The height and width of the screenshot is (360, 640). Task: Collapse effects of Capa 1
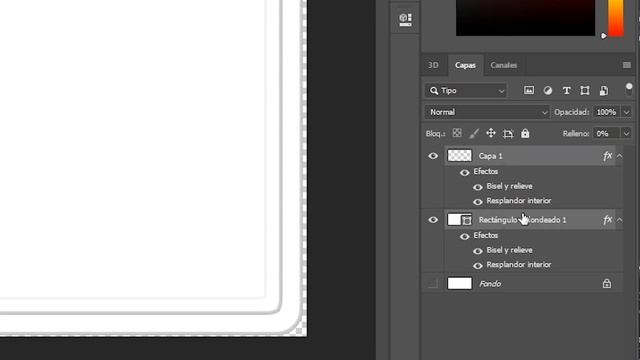(x=620, y=156)
